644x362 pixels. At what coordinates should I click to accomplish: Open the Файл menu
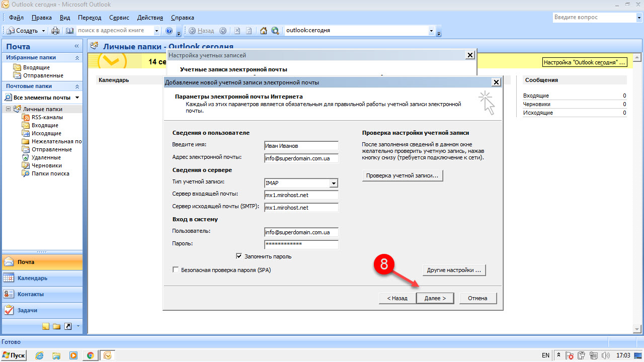16,18
